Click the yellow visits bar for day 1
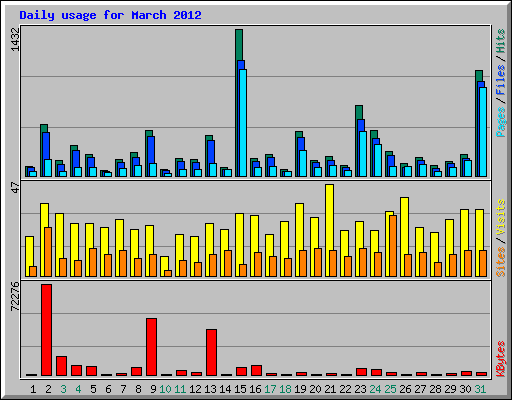 point(29,251)
